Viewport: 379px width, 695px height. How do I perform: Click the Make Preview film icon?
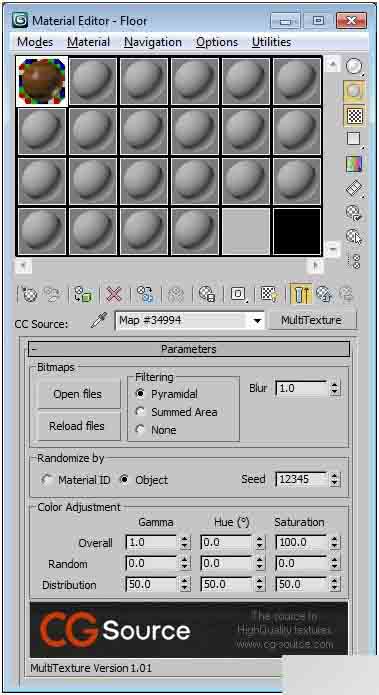[354, 189]
